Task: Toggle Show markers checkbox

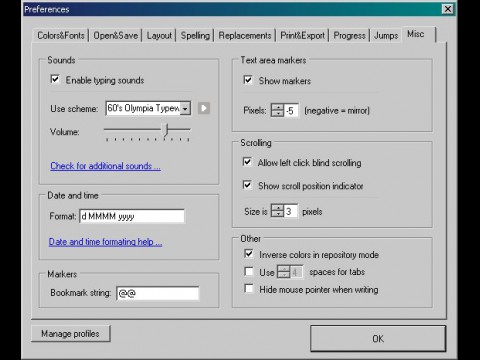Action: click(248, 80)
